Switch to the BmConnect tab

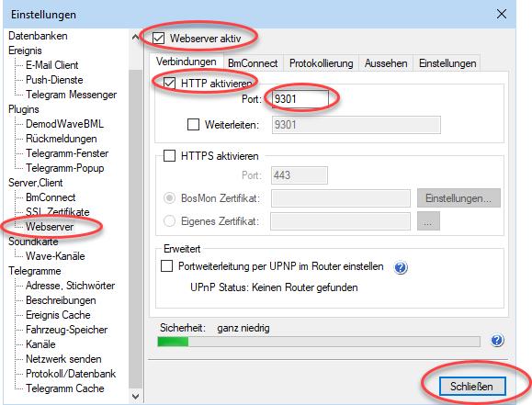coord(253,63)
